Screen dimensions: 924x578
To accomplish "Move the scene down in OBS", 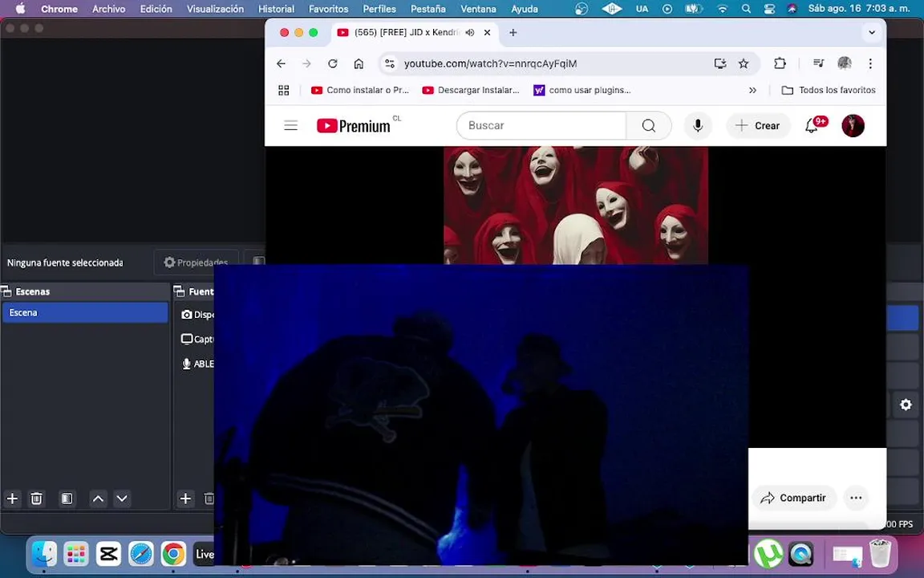I will click(122, 499).
